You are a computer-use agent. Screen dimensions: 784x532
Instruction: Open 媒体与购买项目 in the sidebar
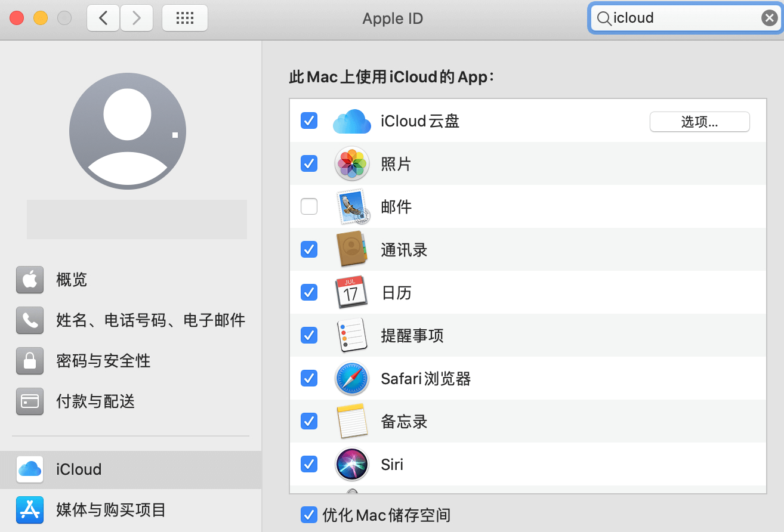110,510
